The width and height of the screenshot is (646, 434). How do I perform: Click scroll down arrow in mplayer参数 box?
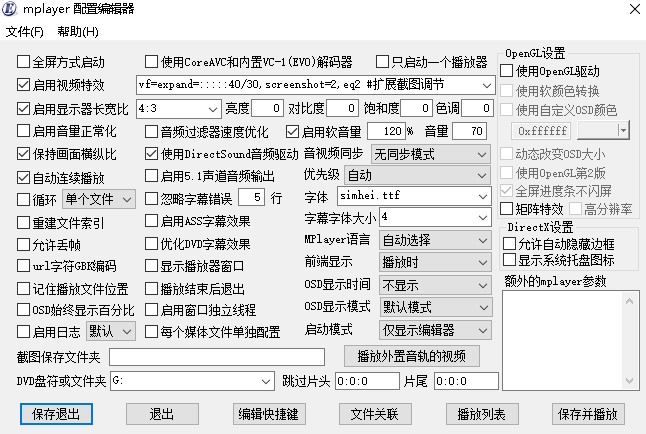click(x=630, y=381)
